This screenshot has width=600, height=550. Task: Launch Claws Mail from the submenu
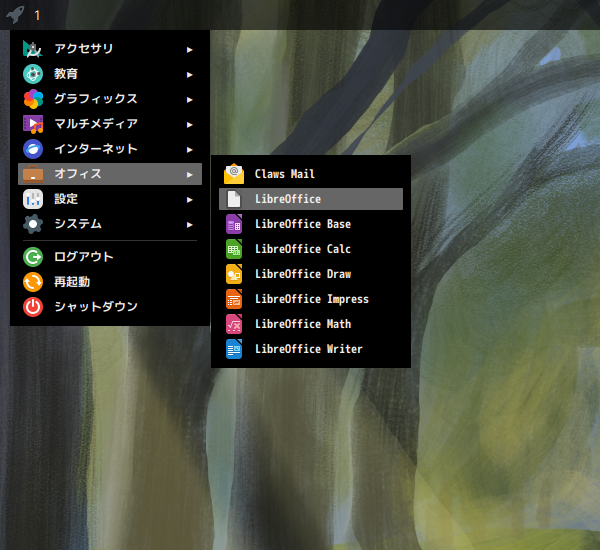coord(311,174)
